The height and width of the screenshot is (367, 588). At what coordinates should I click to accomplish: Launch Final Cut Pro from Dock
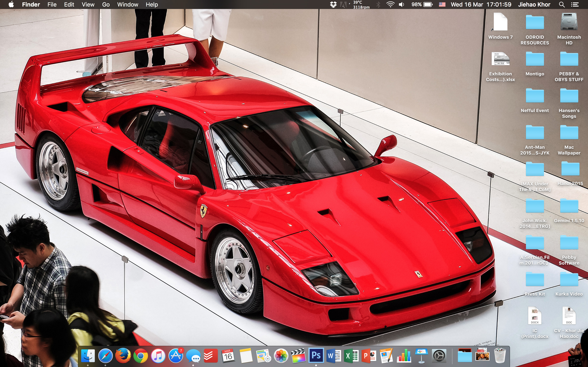click(x=298, y=356)
